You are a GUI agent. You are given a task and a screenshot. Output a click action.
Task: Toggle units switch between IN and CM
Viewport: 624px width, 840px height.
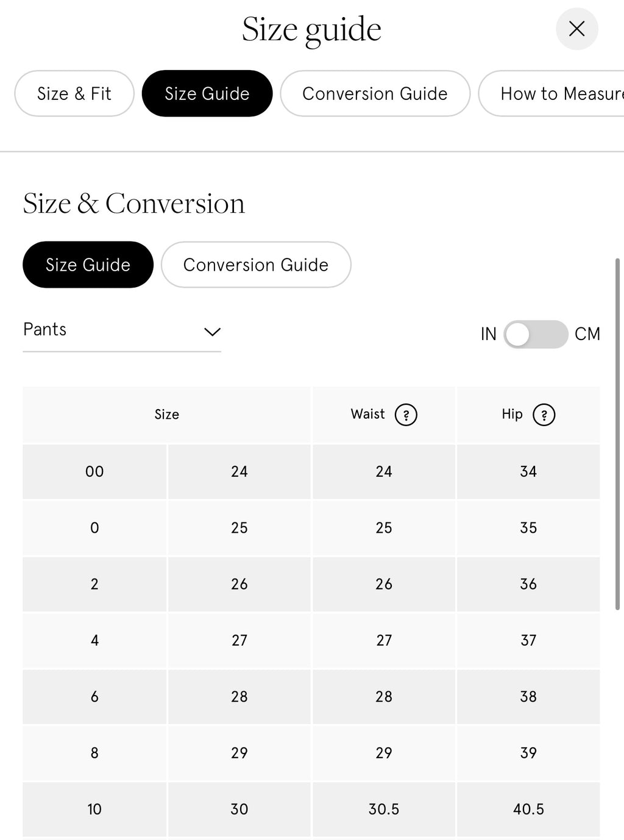pyautogui.click(x=536, y=334)
